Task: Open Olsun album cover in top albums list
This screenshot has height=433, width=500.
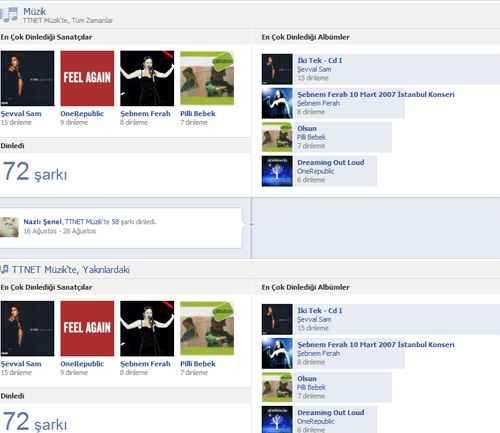Action: [277, 137]
